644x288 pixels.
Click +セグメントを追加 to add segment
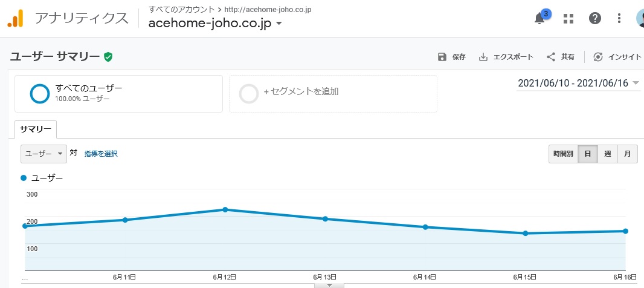(333, 94)
